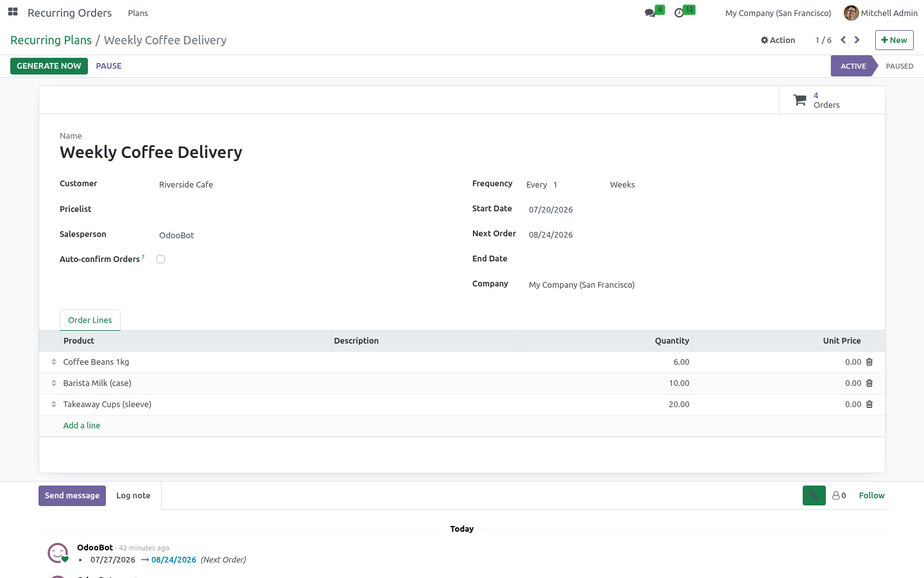Screen dimensions: 924x578
Task: Click the record pager 1 / 6
Action: pos(823,40)
